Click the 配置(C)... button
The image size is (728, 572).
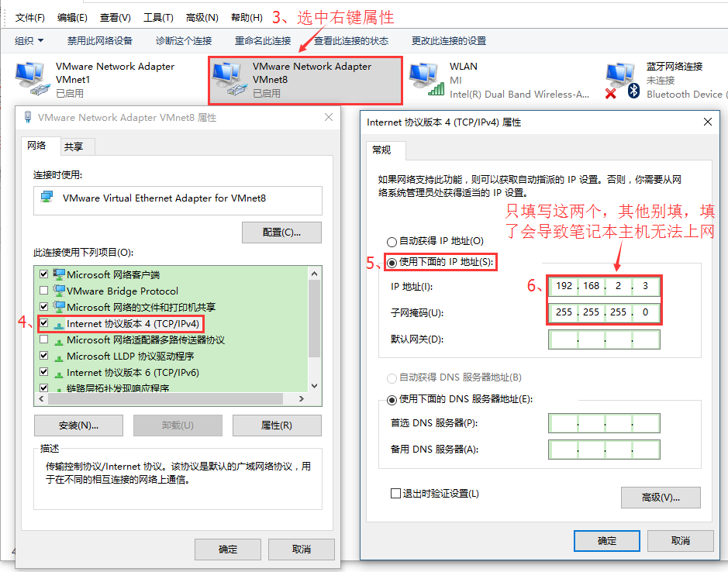[x=281, y=232]
